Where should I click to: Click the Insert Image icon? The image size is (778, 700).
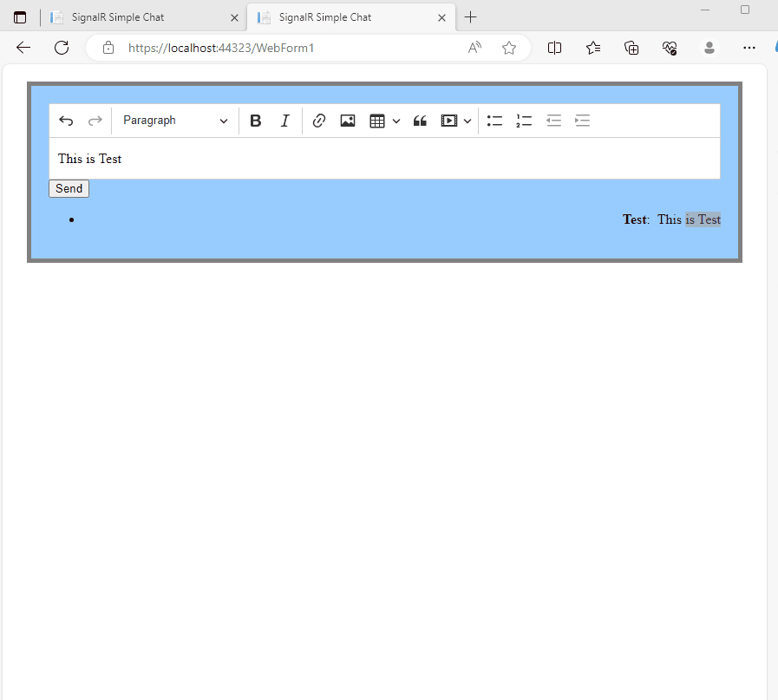(x=347, y=121)
